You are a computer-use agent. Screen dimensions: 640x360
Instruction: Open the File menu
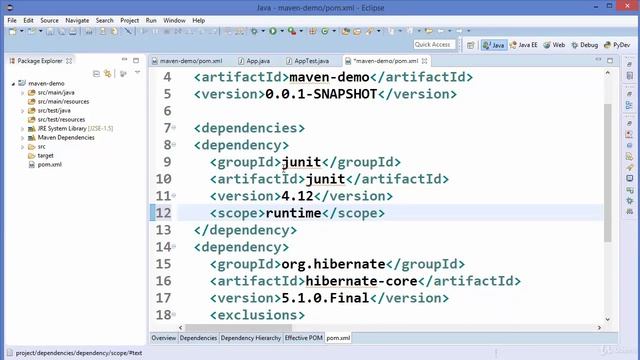coord(12,20)
